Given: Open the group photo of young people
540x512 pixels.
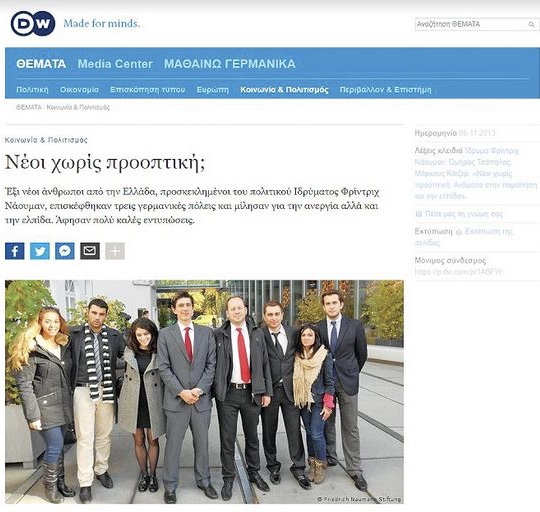Looking at the screenshot, I should (204, 391).
